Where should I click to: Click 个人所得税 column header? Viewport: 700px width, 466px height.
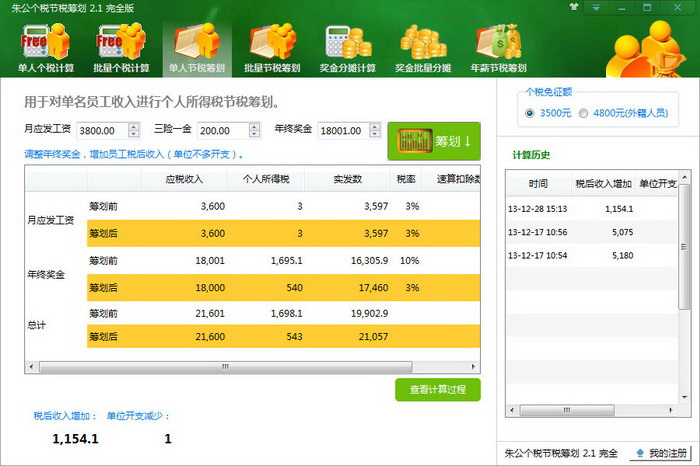[266, 179]
